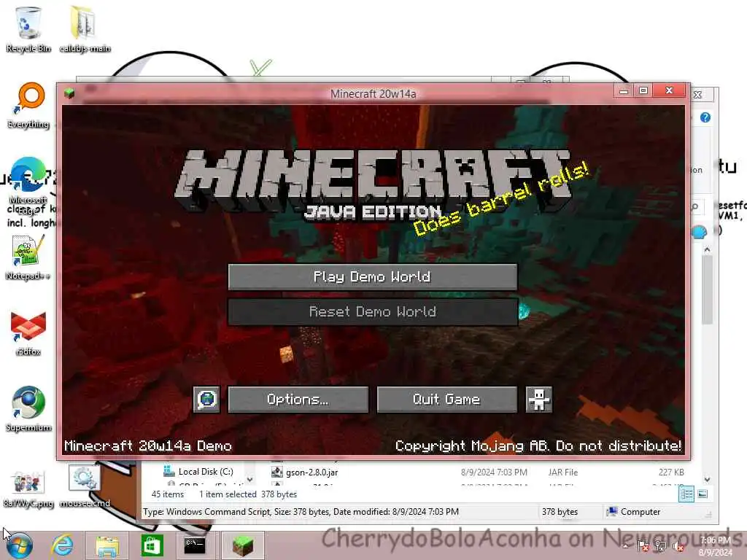Open File Explorer from the taskbar
This screenshot has height=560, width=747.
click(x=107, y=545)
